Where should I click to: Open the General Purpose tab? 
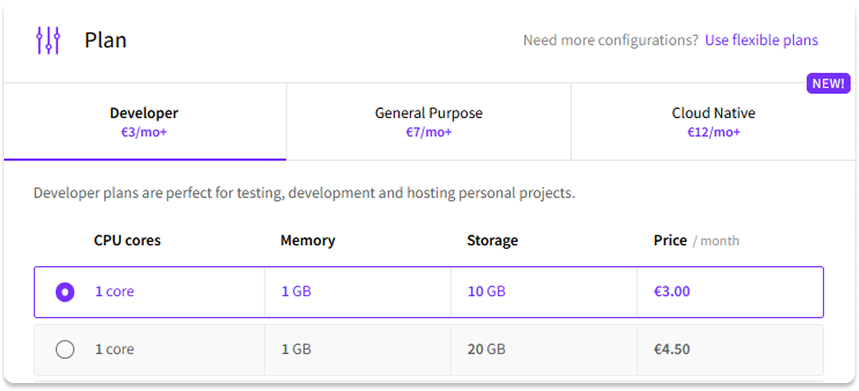point(429,122)
